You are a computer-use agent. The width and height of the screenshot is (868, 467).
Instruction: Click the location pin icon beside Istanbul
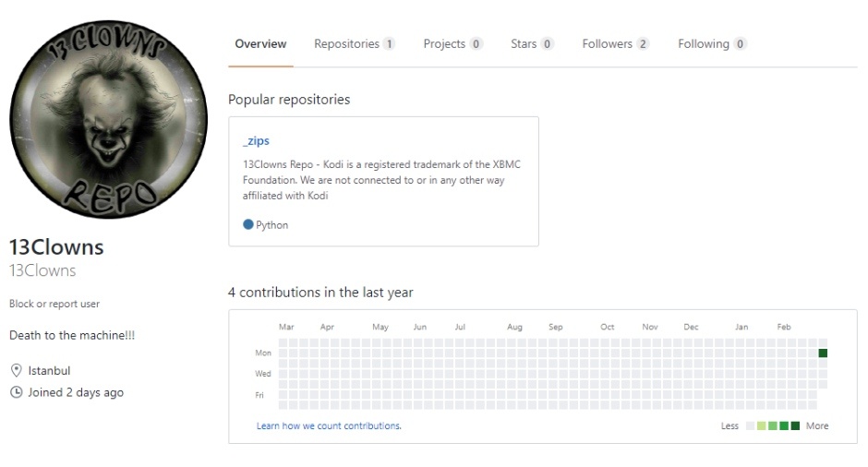(x=17, y=370)
